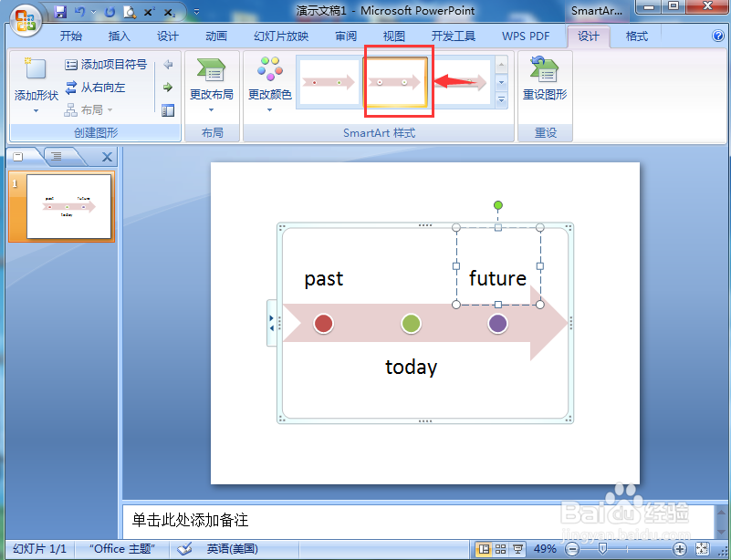Open the Office button menu

(x=26, y=20)
